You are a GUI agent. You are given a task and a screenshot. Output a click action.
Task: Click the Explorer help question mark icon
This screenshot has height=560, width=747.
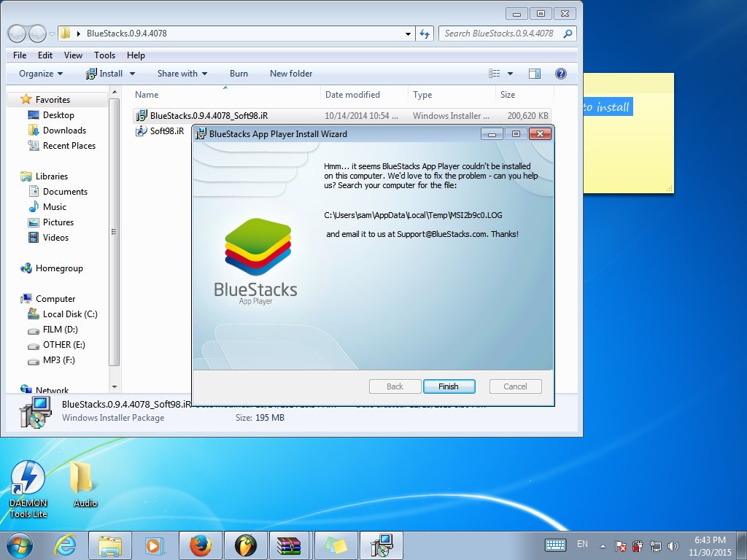click(x=560, y=74)
